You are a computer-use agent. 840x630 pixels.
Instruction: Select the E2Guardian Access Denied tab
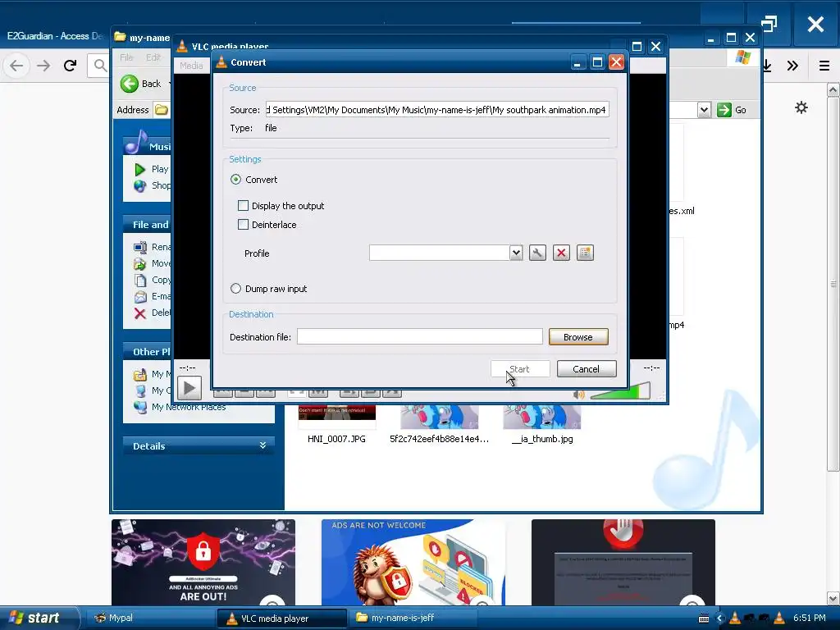click(54, 36)
